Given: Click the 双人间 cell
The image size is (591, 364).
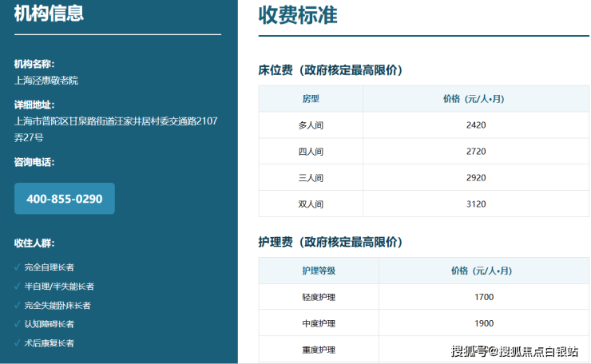Looking at the screenshot, I should point(311,204).
